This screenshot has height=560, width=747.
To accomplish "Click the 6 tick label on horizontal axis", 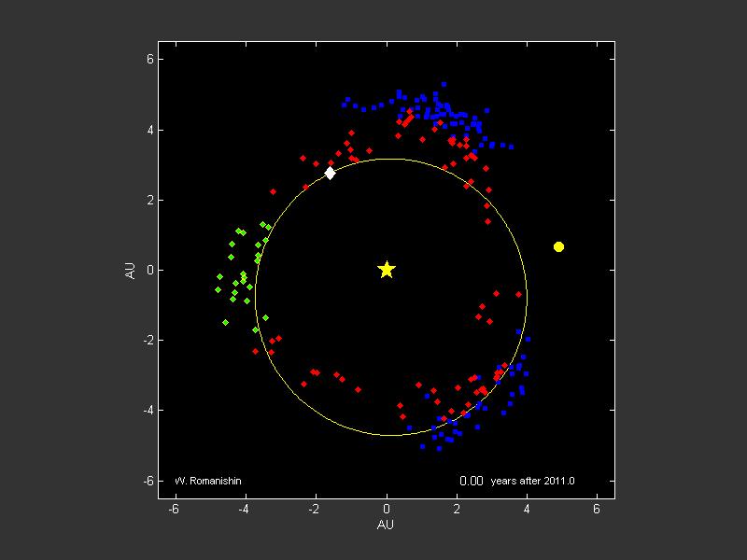I will point(597,509).
